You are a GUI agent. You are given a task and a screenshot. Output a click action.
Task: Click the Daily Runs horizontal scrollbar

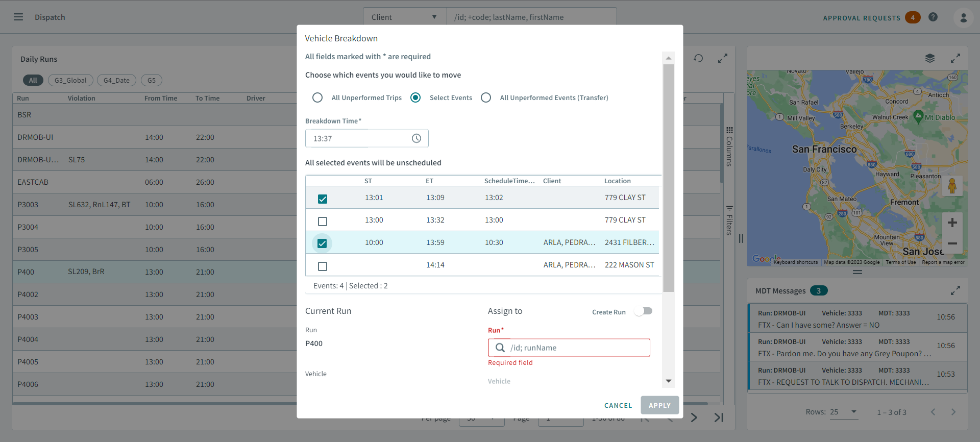pos(360,403)
